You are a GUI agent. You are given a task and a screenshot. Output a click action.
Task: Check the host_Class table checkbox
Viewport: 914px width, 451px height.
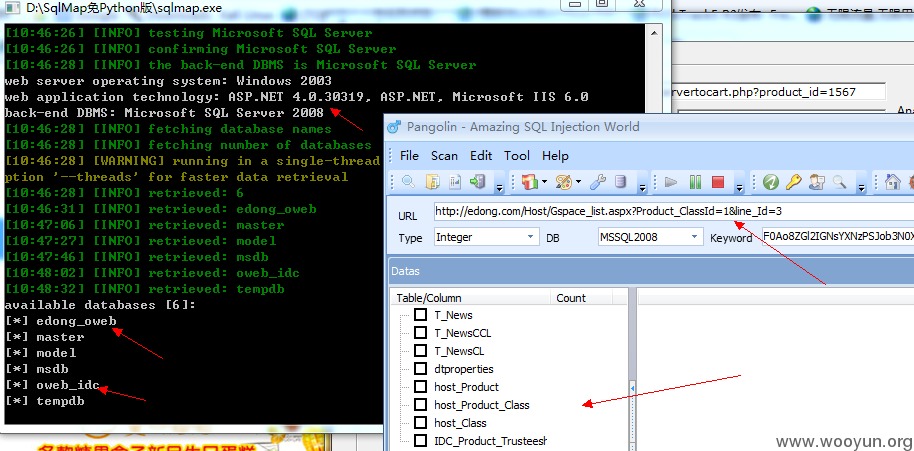(x=420, y=423)
